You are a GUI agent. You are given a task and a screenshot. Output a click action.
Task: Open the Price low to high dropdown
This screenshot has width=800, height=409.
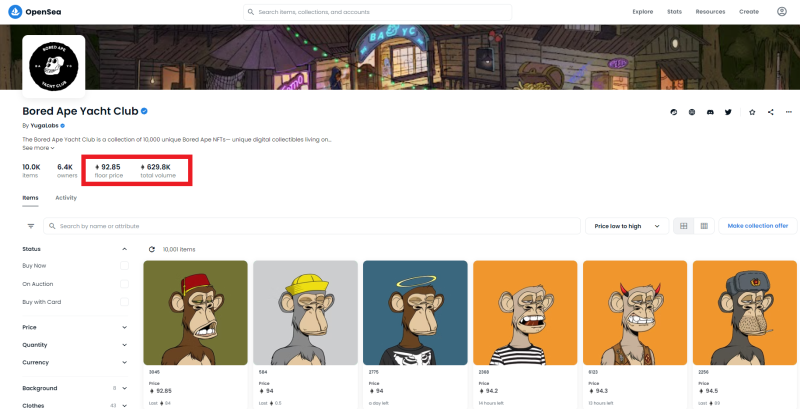click(627, 226)
